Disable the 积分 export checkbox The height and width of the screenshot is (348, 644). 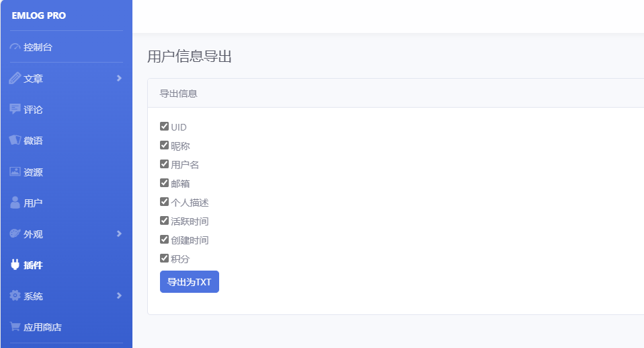click(164, 258)
